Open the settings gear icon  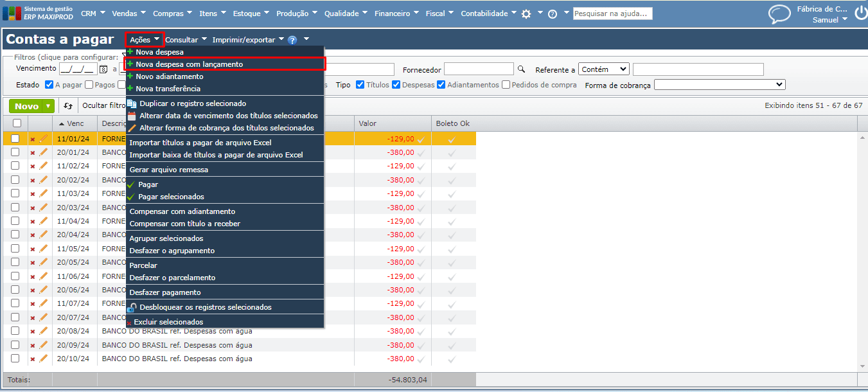(x=526, y=13)
